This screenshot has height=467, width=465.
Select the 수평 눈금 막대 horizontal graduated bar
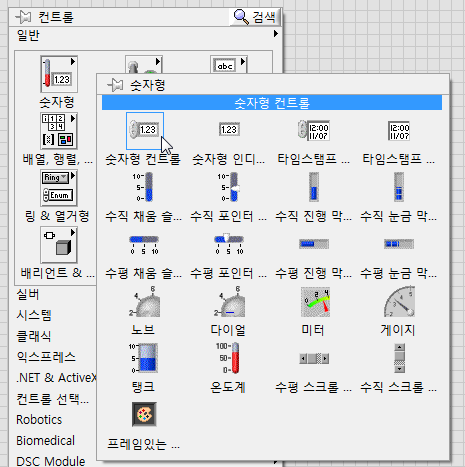(x=399, y=244)
